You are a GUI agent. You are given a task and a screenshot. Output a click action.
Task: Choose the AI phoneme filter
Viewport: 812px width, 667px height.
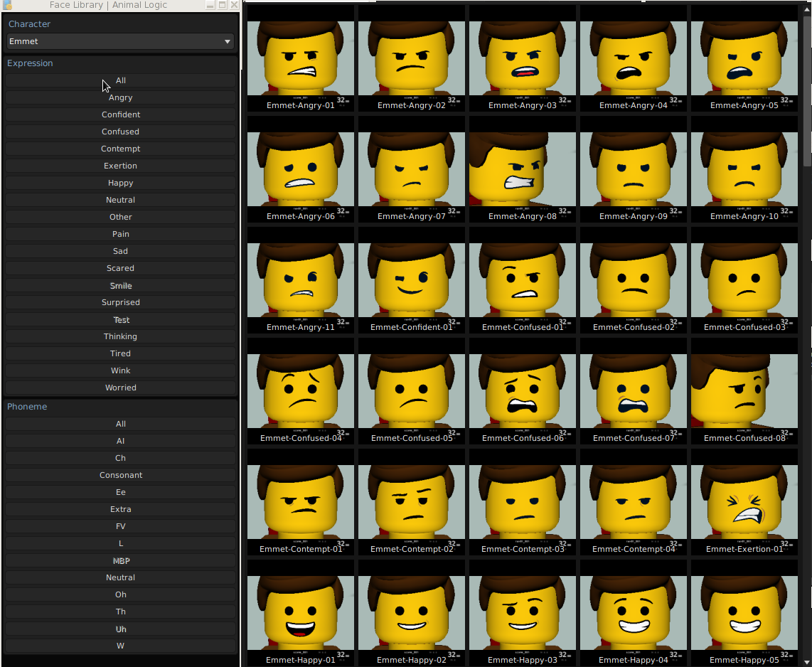[120, 441]
